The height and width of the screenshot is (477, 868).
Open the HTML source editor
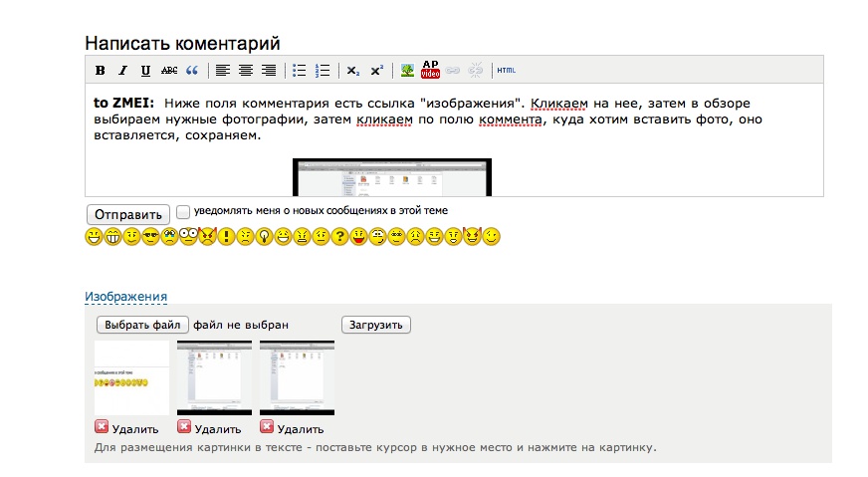click(506, 71)
